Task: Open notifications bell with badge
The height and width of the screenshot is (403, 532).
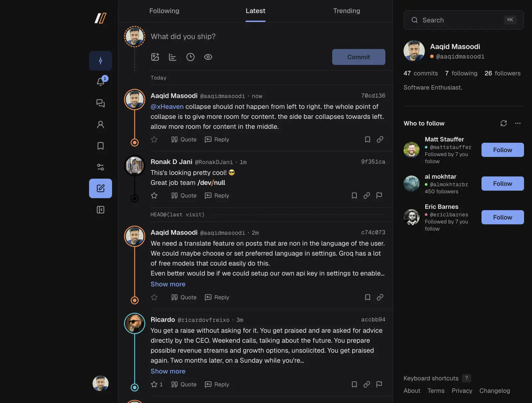Action: [100, 82]
